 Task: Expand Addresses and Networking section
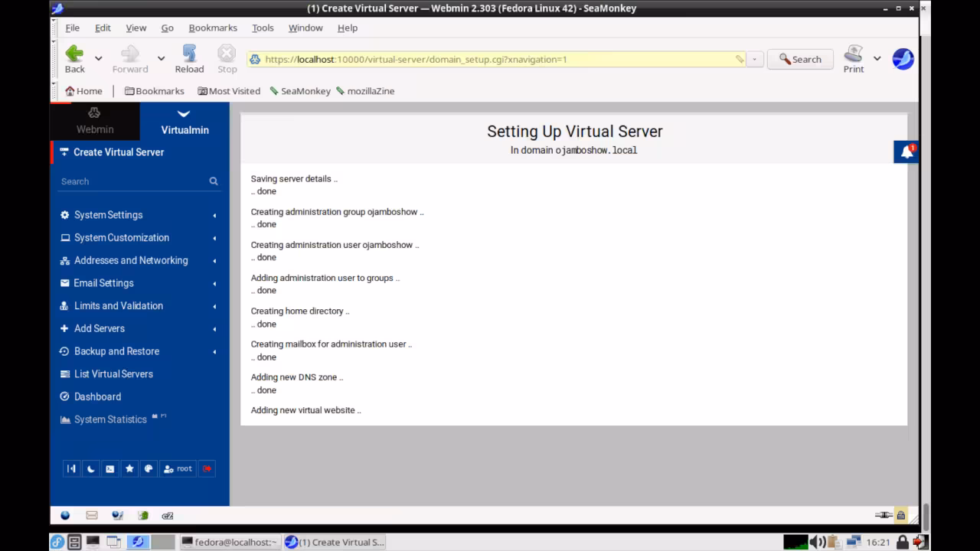(x=139, y=260)
